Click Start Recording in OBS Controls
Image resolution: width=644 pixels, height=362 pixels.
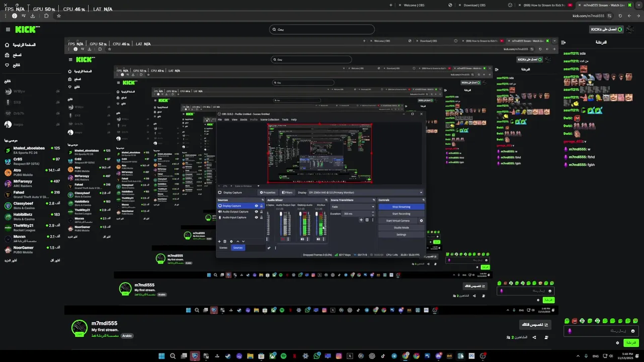point(401,214)
